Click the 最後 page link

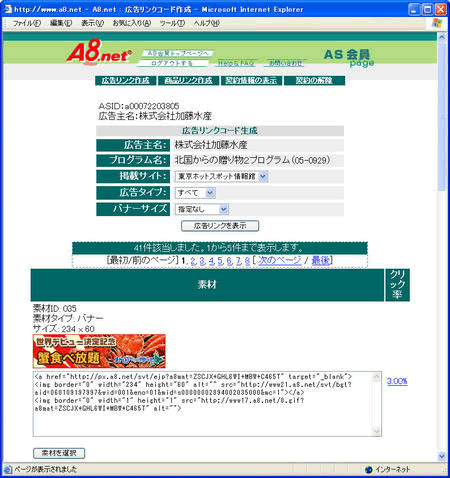coord(321,261)
